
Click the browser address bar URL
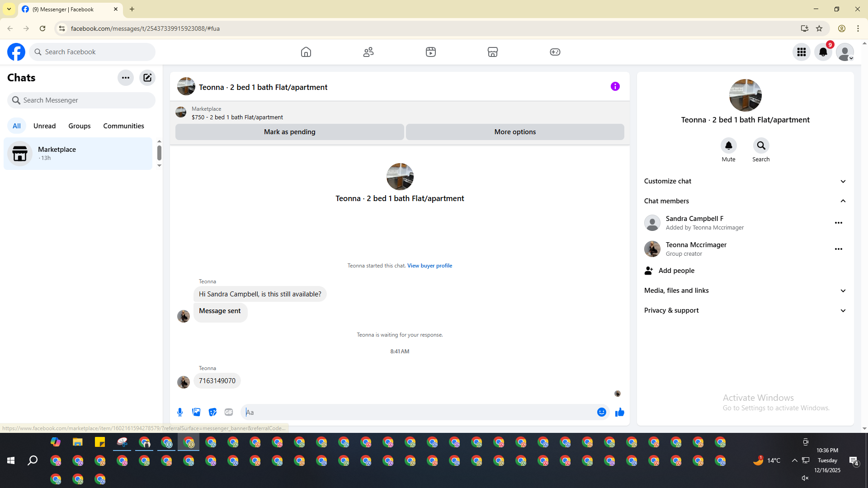pos(145,28)
